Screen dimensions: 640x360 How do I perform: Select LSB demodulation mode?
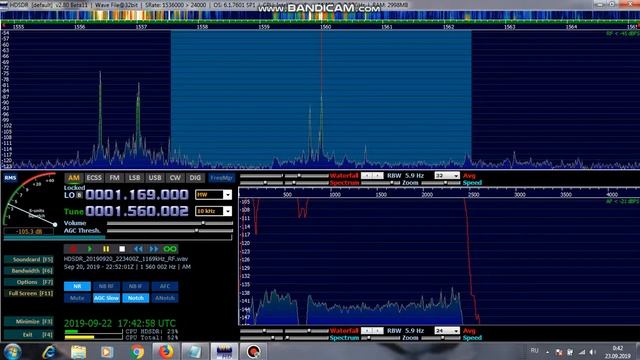[134, 178]
